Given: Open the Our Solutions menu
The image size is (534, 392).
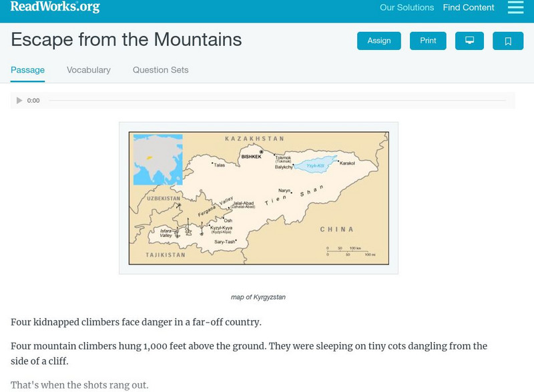Looking at the screenshot, I should [x=405, y=8].
